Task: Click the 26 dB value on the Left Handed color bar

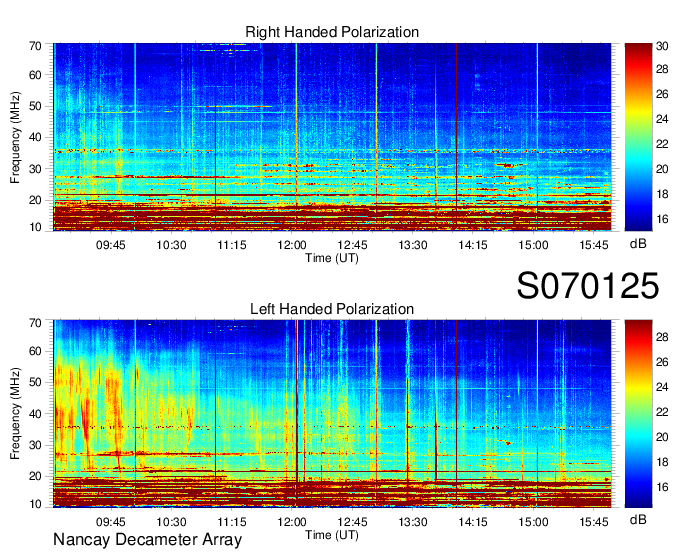Action: tap(662, 362)
